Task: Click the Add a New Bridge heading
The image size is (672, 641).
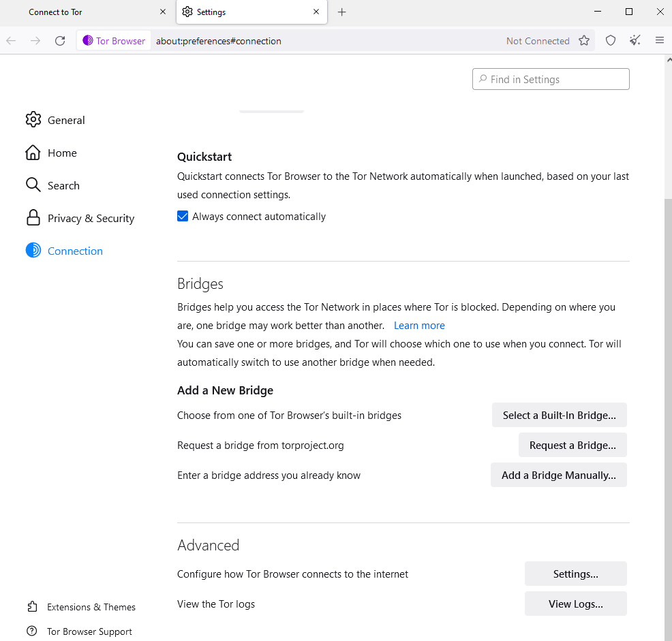Action: (225, 390)
